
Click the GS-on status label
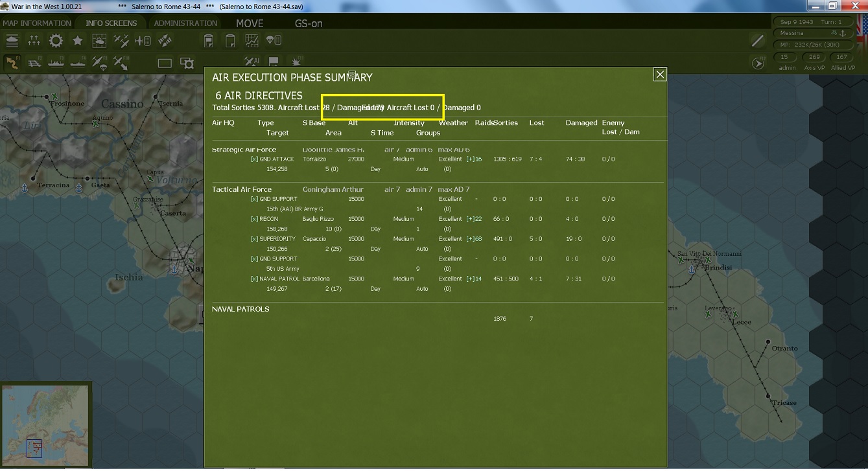309,23
